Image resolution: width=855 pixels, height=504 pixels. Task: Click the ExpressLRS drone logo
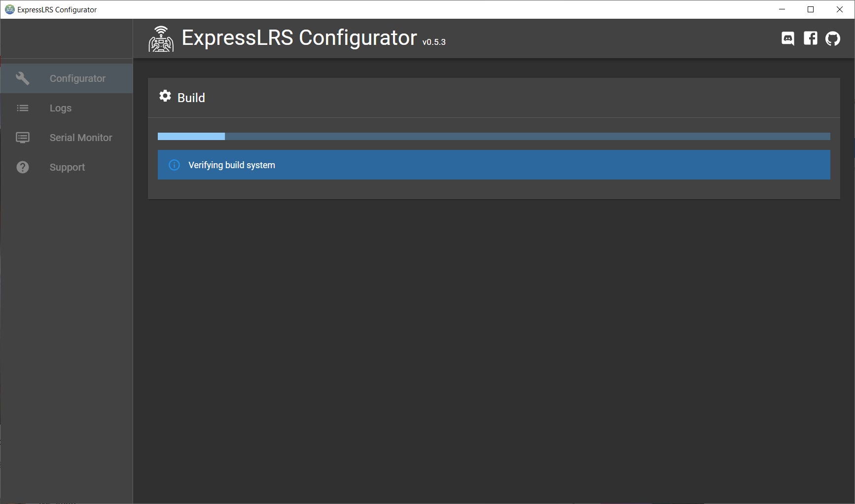pyautogui.click(x=161, y=39)
